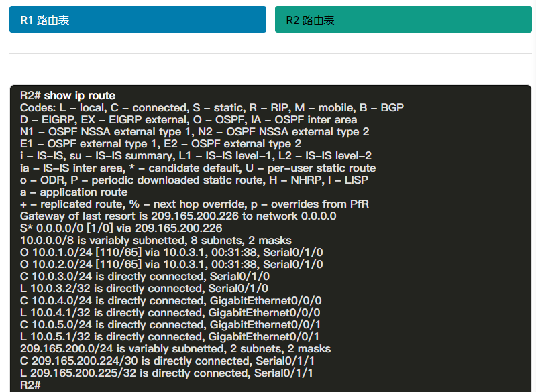Click the 'show ip route' command line
This screenshot has width=536, height=392.
click(68, 96)
